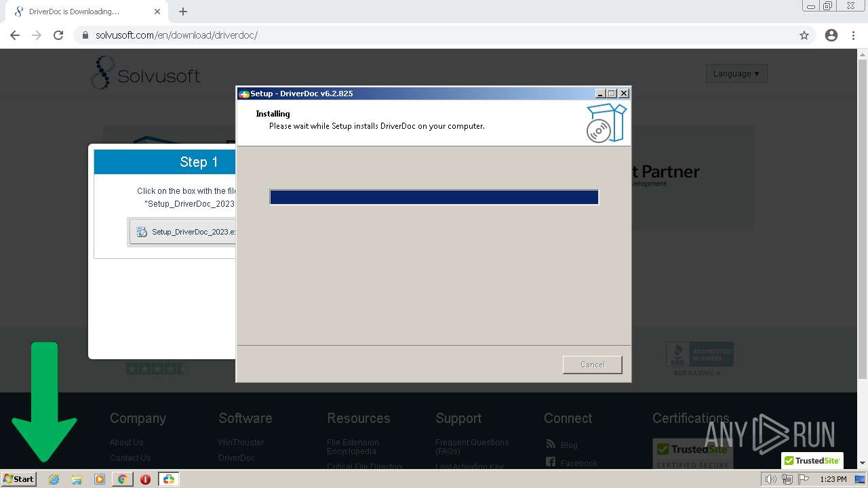This screenshot has width=868, height=488.
Task: Click the Software footer heading
Action: click(x=245, y=418)
